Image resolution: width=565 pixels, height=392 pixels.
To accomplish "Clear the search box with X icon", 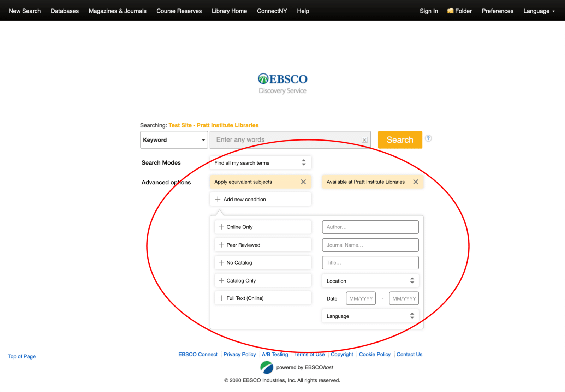I will coord(364,140).
